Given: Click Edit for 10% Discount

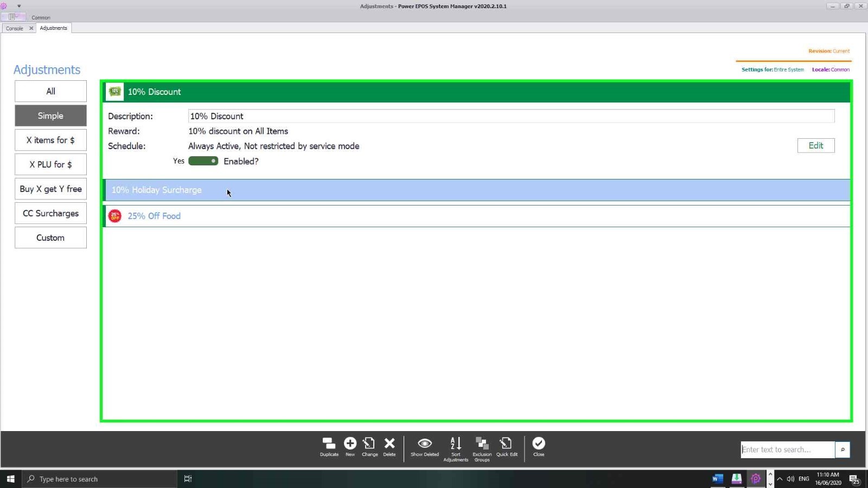Looking at the screenshot, I should (816, 145).
